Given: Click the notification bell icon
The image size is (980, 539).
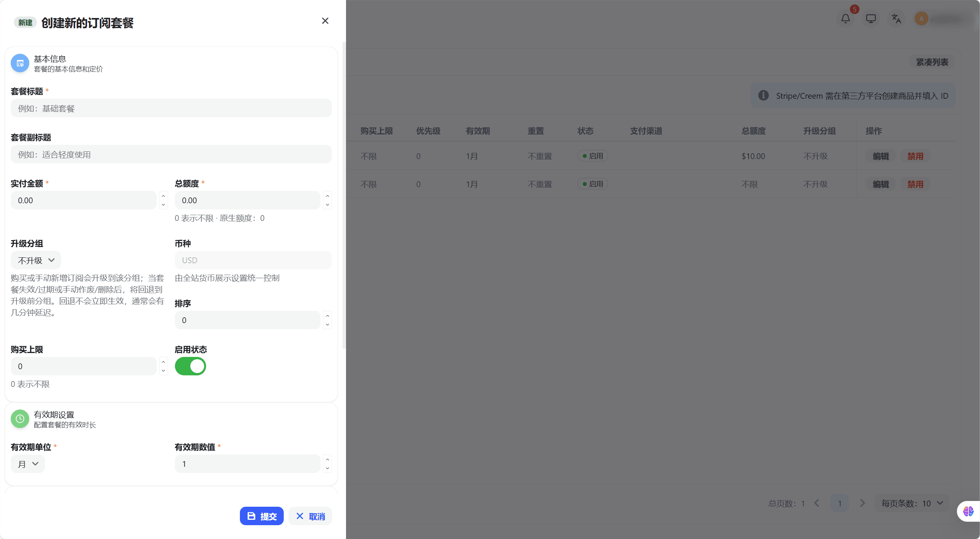Looking at the screenshot, I should (x=845, y=18).
